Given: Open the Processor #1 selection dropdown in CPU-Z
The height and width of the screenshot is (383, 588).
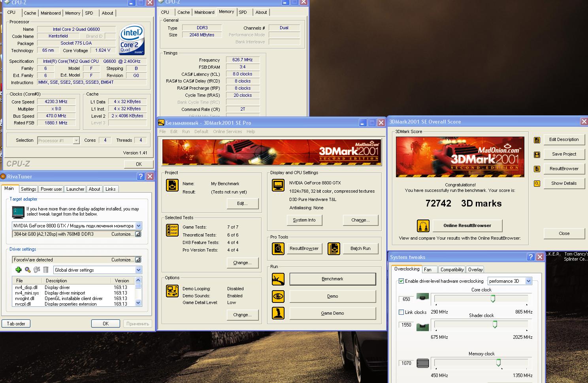Looking at the screenshot, I should pyautogui.click(x=76, y=141).
